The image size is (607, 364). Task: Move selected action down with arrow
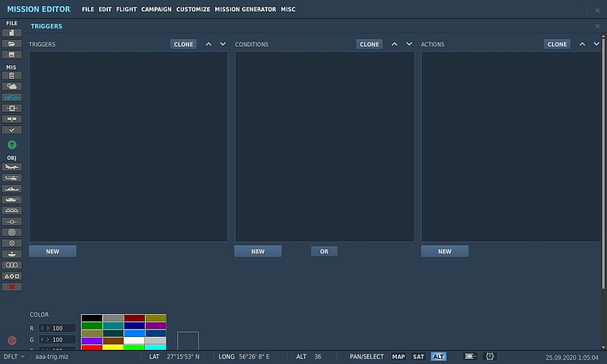[597, 44]
